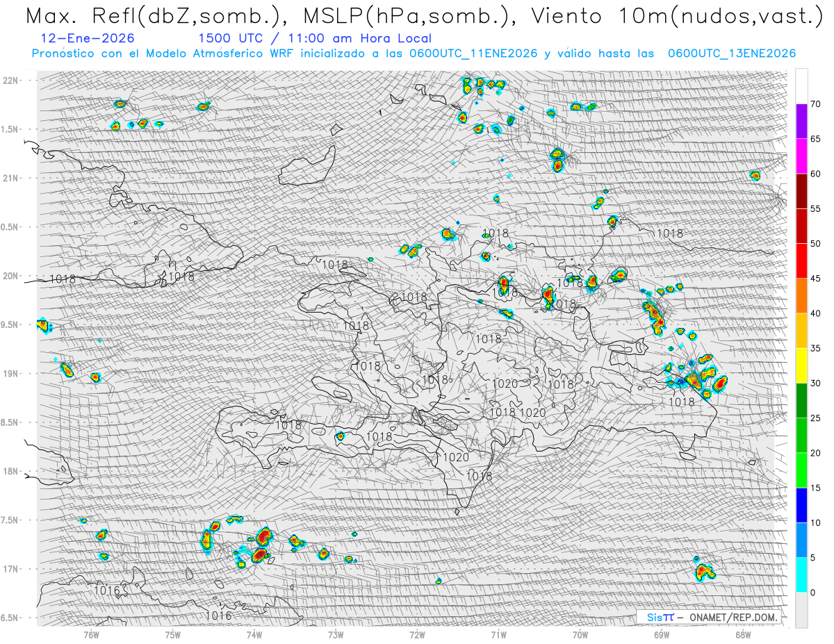Click the orange 40–45 dBZ swatch
This screenshot has width=834, height=644.
(x=801, y=296)
